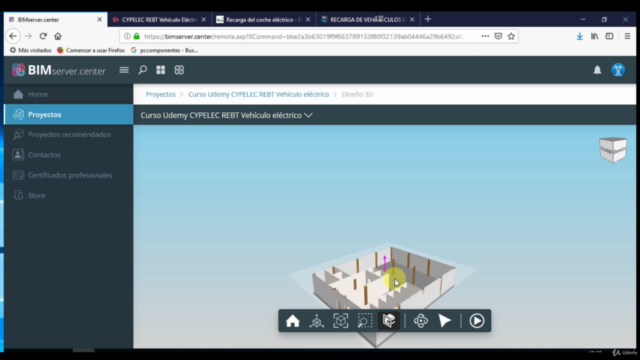640x360 pixels.
Task: Open the user profile avatar
Action: [618, 70]
